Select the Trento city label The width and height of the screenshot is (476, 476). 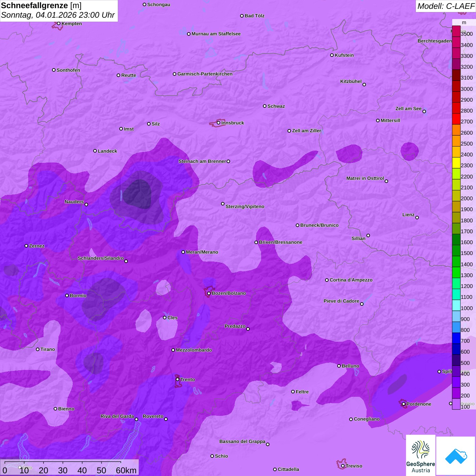pyautogui.click(x=188, y=379)
